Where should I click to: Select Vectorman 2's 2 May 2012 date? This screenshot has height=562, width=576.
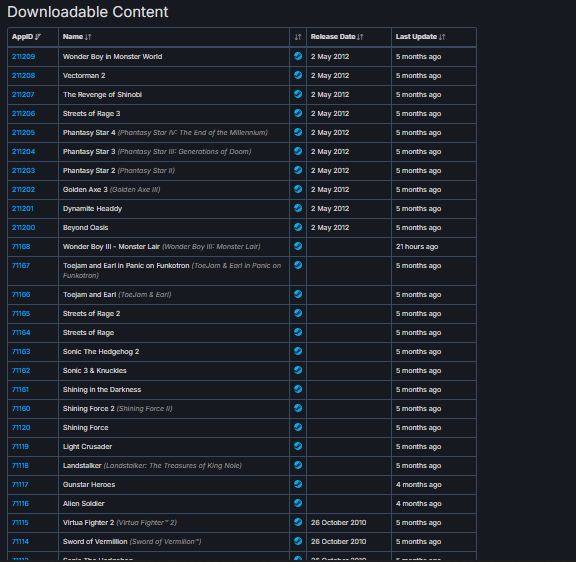coord(349,76)
